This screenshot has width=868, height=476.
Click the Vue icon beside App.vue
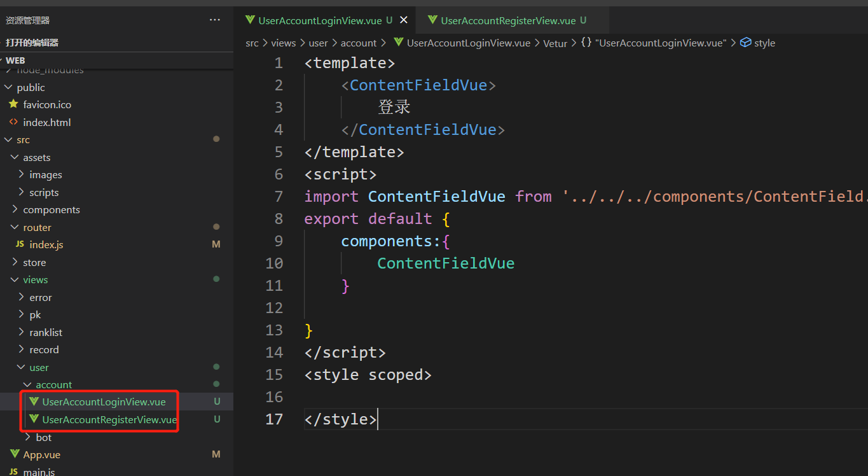click(x=15, y=454)
